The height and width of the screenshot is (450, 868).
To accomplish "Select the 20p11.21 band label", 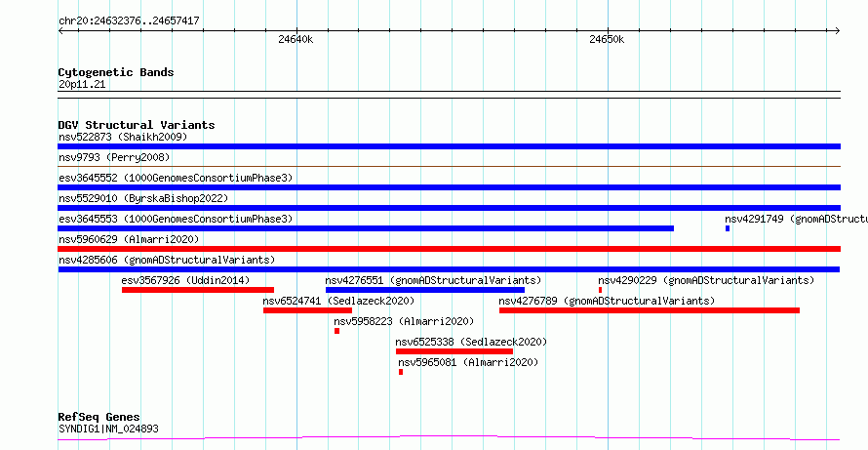I will coord(82,85).
